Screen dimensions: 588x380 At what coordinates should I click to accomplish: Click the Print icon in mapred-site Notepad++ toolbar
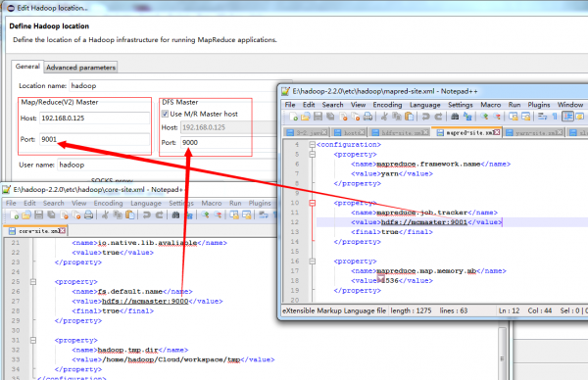click(x=367, y=117)
